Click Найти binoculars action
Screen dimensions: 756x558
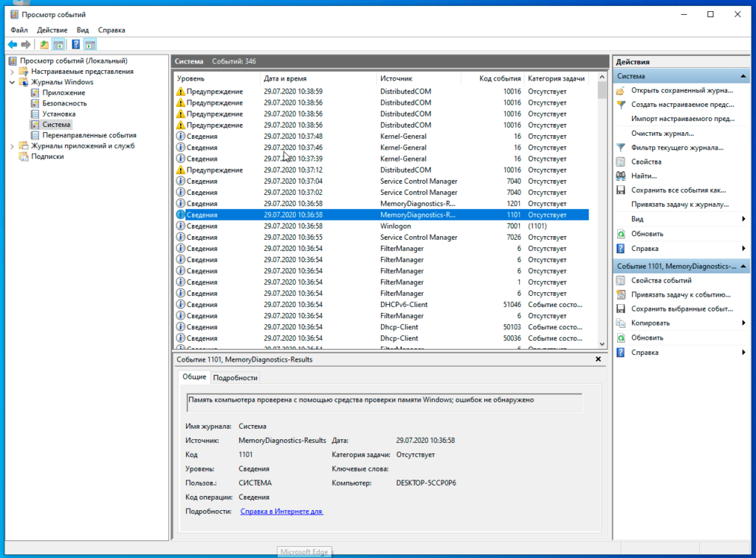(x=644, y=176)
